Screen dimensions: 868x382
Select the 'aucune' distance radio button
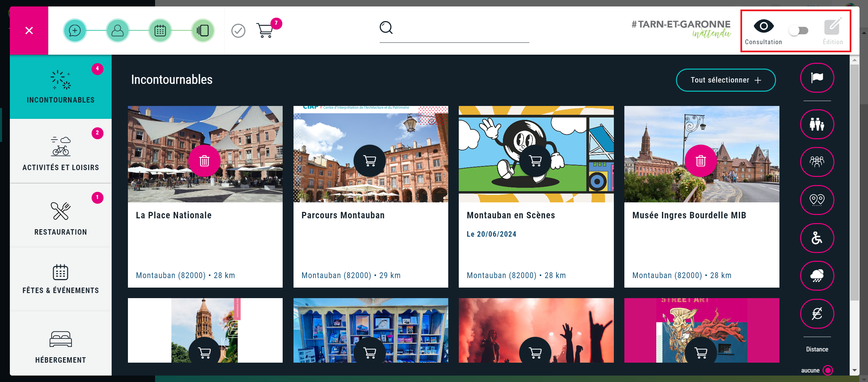click(828, 370)
